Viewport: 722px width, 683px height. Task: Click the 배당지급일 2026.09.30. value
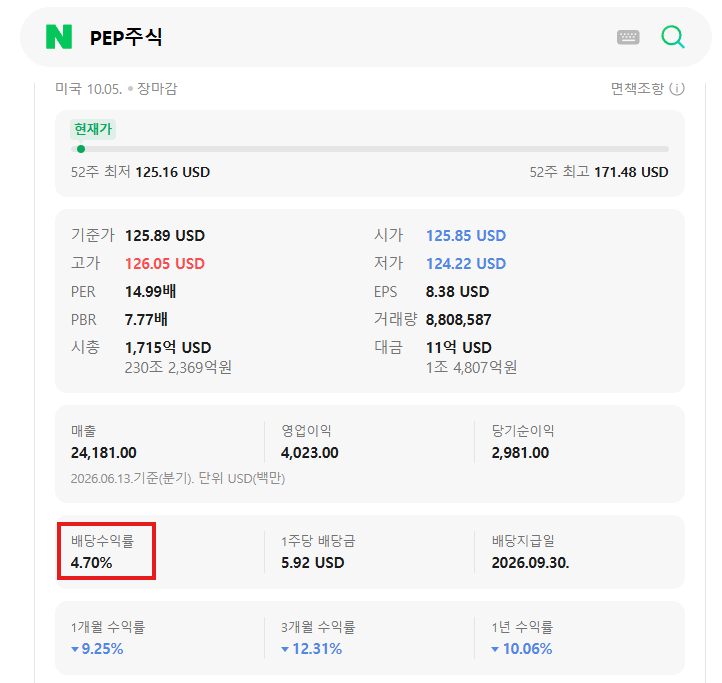tap(530, 563)
